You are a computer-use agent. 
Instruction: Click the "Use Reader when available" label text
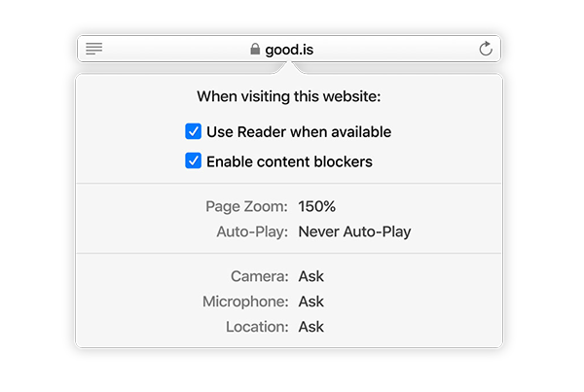pyautogui.click(x=299, y=131)
